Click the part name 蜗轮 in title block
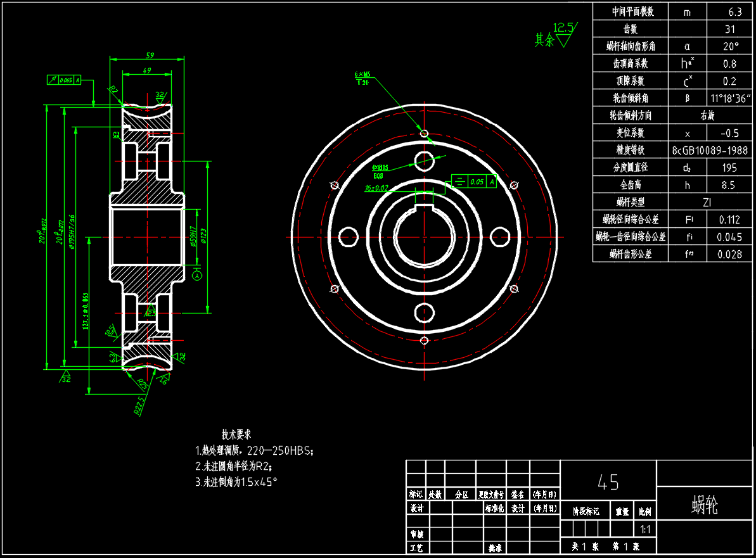Image resolution: width=756 pixels, height=558 pixels. (x=705, y=505)
